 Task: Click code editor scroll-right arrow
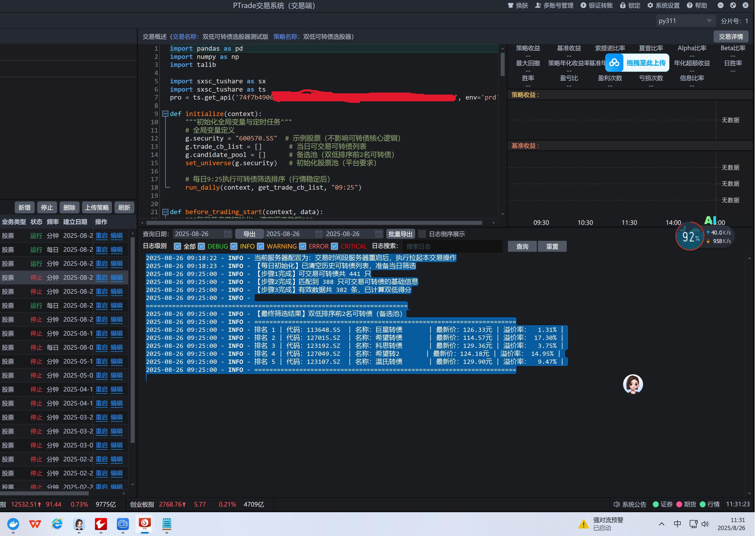(493, 223)
